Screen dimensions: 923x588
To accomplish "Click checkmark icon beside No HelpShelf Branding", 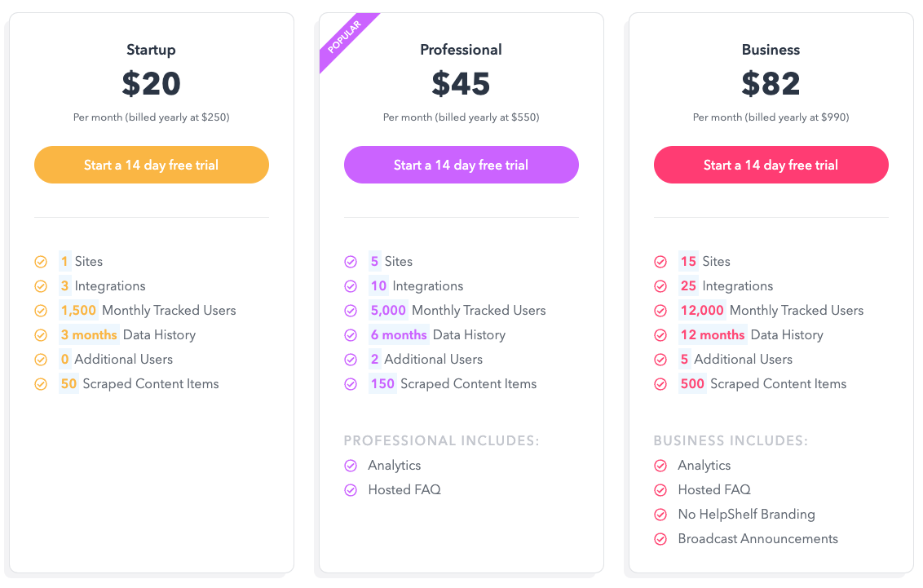I will pos(660,515).
